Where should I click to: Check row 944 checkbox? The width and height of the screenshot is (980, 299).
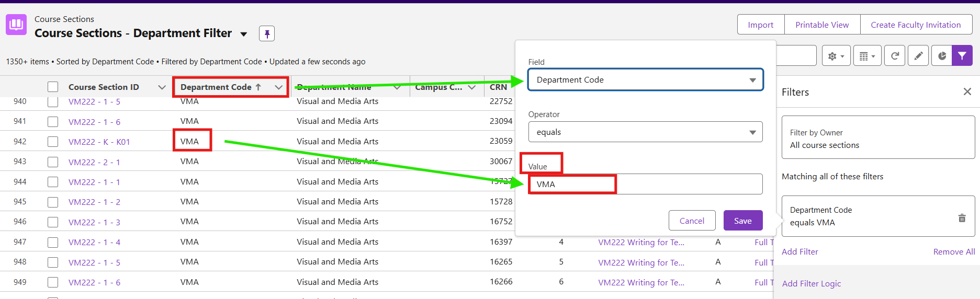click(53, 182)
